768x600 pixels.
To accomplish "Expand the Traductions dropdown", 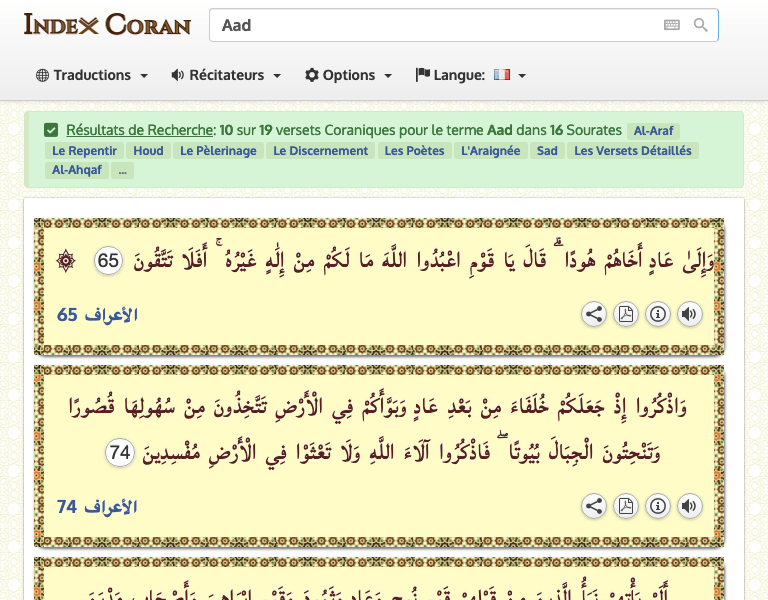I will [92, 75].
